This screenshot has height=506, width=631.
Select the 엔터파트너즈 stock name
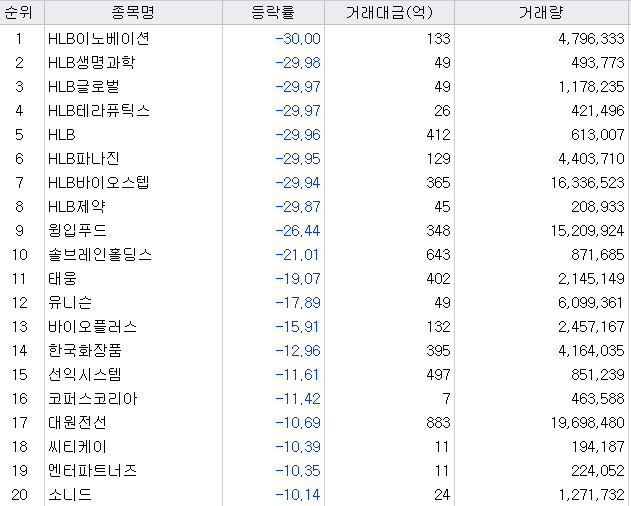click(x=92, y=471)
